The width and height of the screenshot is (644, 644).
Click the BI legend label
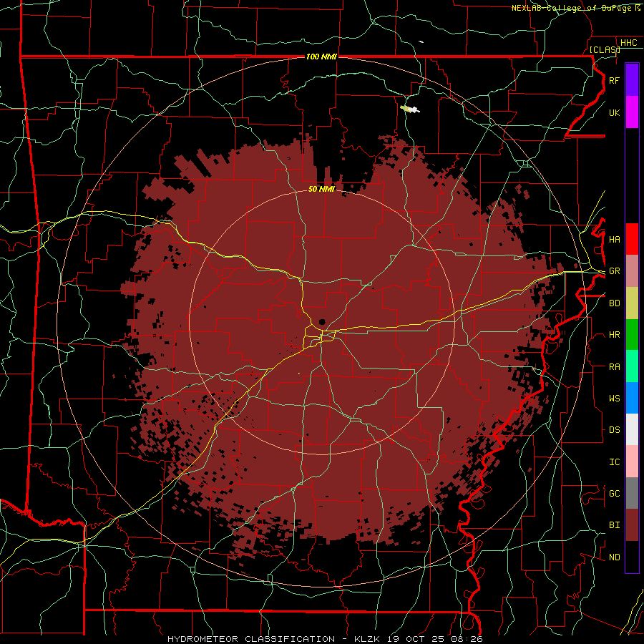(x=614, y=525)
